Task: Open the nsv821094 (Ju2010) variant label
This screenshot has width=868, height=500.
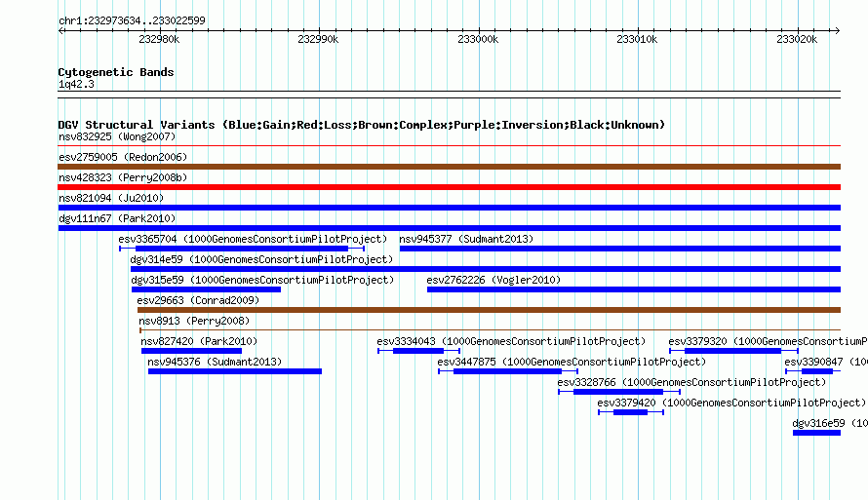Action: click(111, 198)
